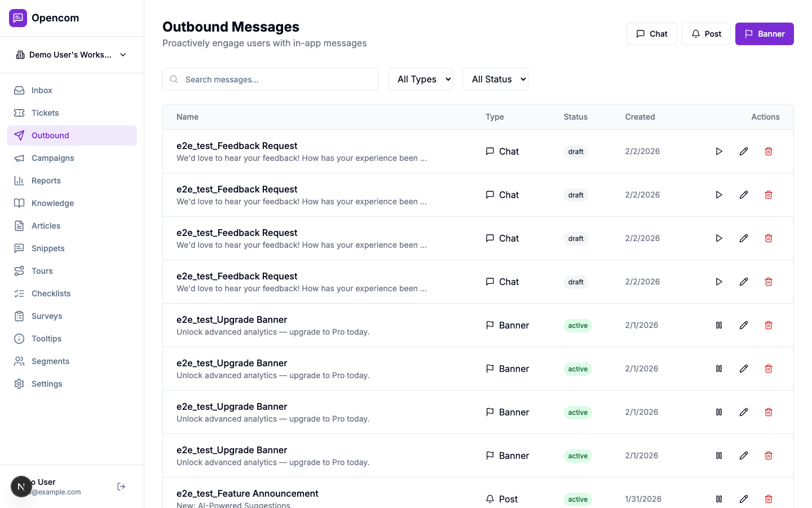Open the All Types dropdown
812x508 pixels.
point(421,79)
